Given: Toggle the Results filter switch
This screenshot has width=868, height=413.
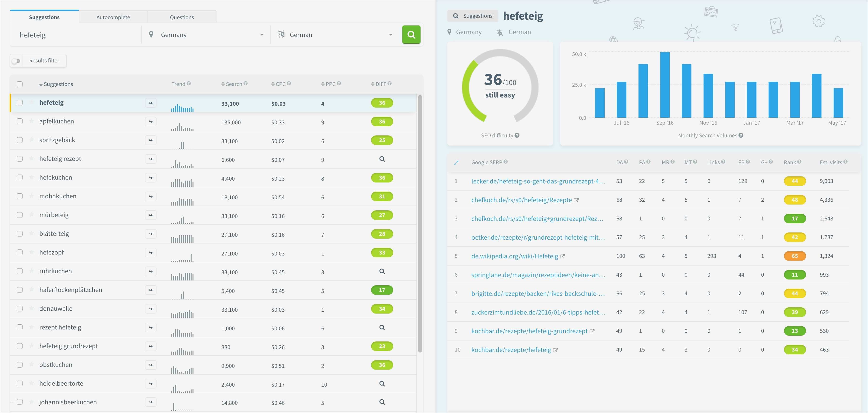Looking at the screenshot, I should (16, 61).
